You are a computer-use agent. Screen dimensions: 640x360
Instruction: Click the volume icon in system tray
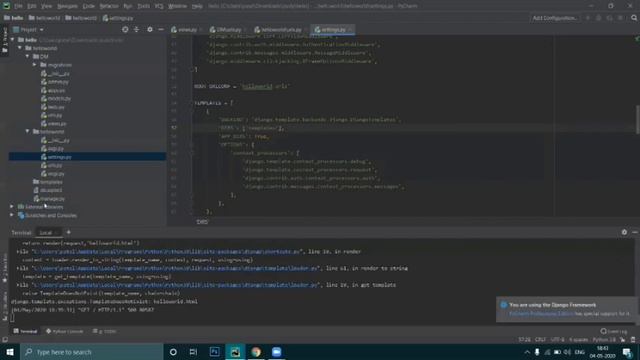click(x=567, y=352)
